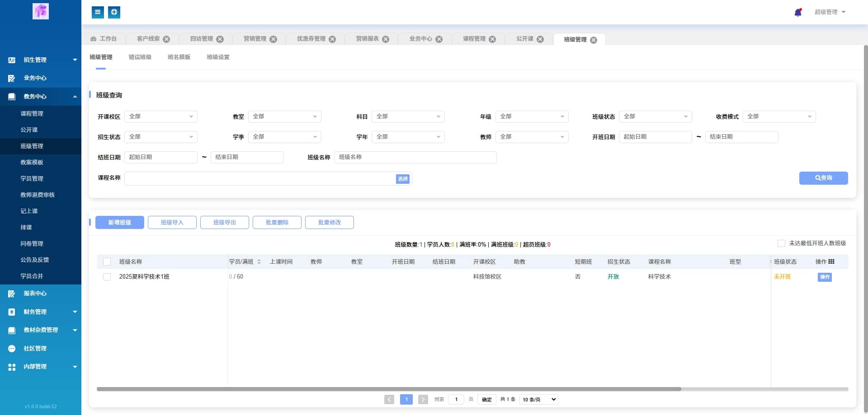Open the column settings grid icon
Viewport: 868px width, 415px height.
[831, 261]
